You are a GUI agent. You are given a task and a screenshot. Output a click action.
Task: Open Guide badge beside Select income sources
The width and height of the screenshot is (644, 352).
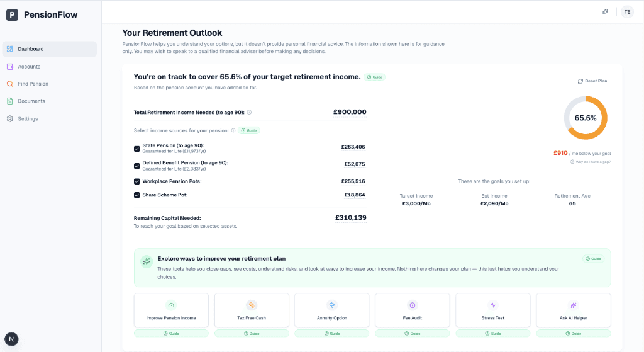click(x=249, y=130)
